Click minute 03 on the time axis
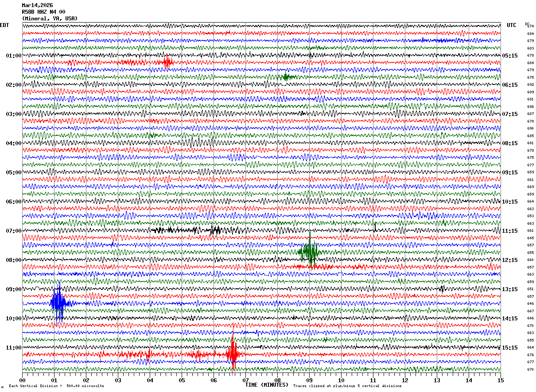 (x=118, y=380)
